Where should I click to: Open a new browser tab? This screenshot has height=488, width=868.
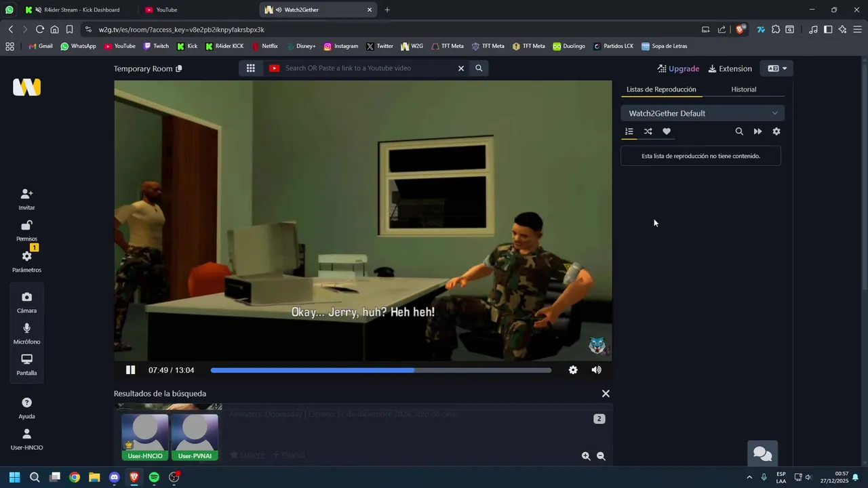(x=387, y=9)
